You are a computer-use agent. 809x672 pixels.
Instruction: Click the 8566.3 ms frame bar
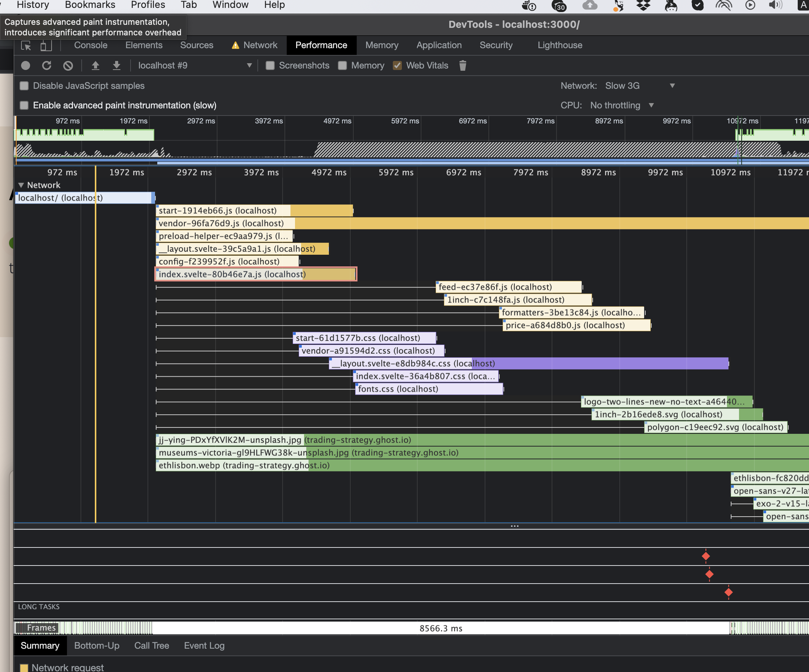[441, 628]
